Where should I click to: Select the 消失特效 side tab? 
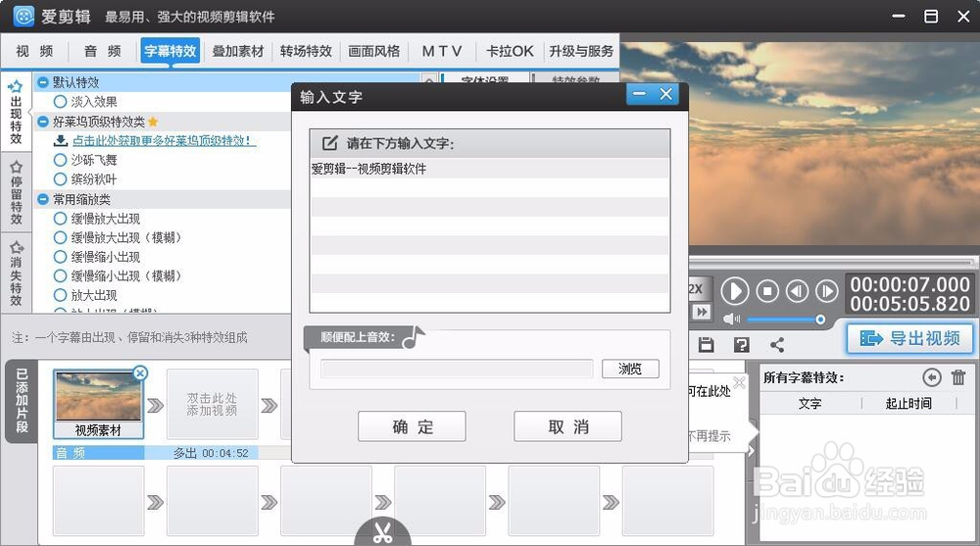coord(17,273)
